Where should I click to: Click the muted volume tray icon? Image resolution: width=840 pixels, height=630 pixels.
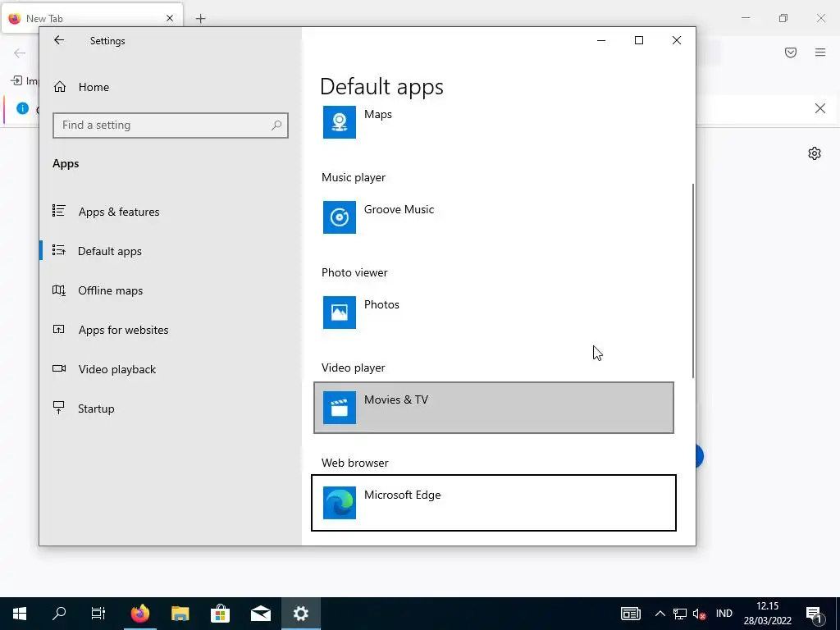click(699, 614)
